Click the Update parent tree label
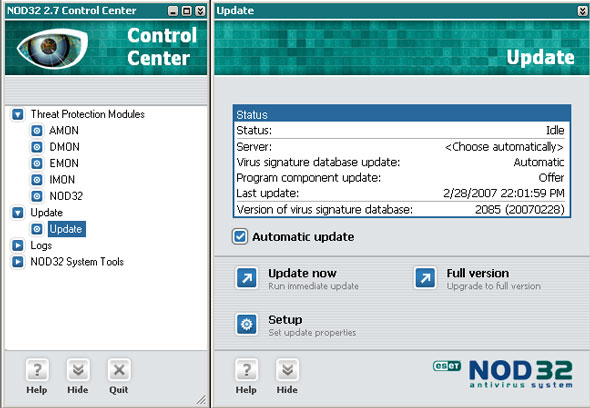590x408 pixels. (x=47, y=213)
